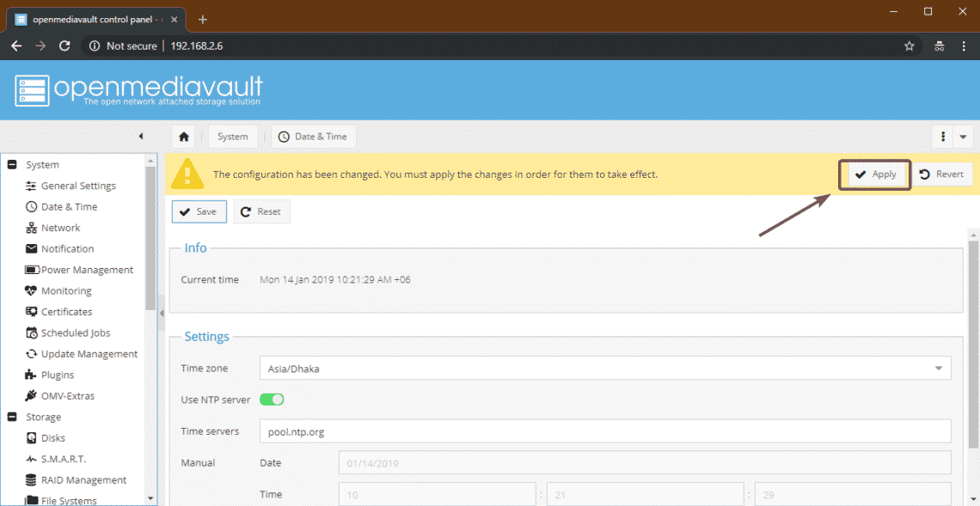Click the Manual Date field
This screenshot has width=980, height=506.
[645, 463]
